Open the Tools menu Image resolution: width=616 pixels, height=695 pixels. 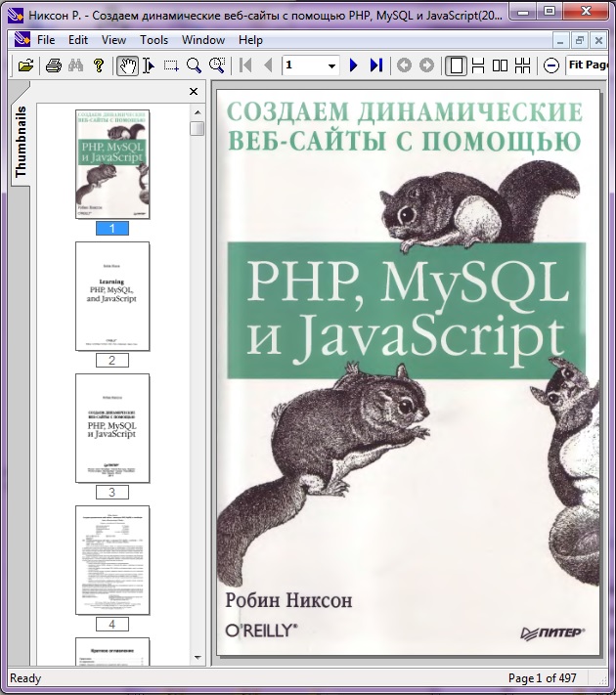coord(154,40)
